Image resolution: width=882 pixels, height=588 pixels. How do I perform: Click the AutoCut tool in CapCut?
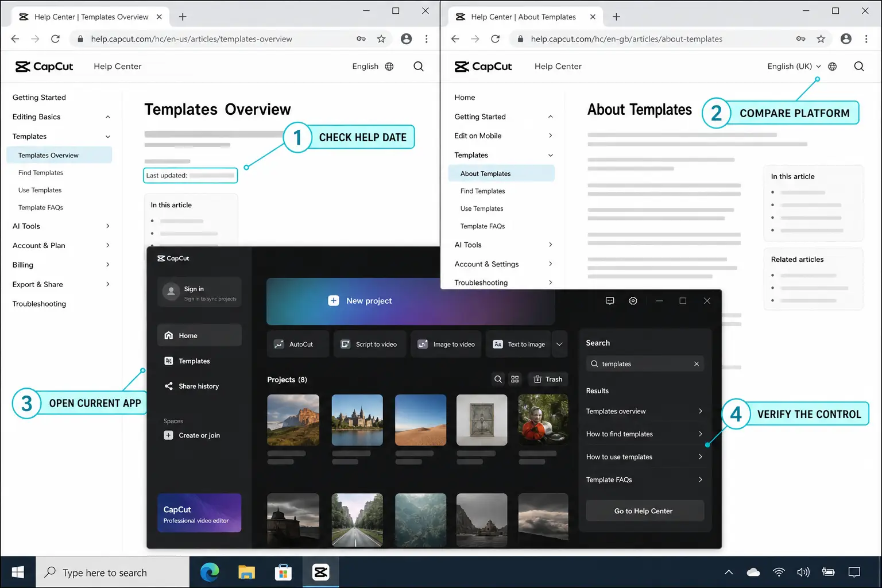click(298, 344)
